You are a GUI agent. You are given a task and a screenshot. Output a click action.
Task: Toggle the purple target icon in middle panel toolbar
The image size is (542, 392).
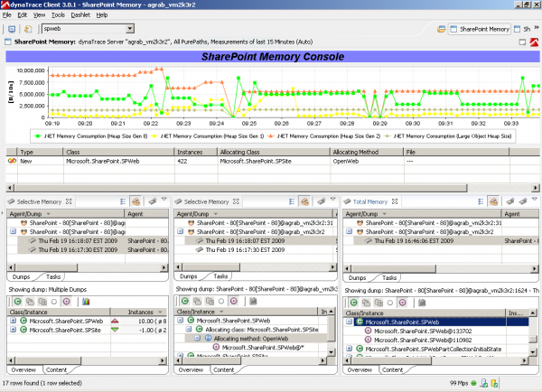234,302
